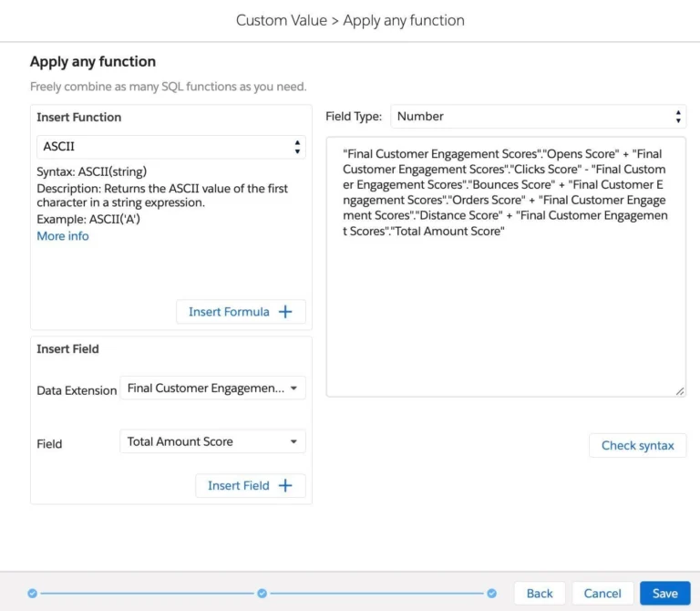This screenshot has width=700, height=611.
Task: Expand the Total Amount Score field dropdown
Action: (212, 441)
